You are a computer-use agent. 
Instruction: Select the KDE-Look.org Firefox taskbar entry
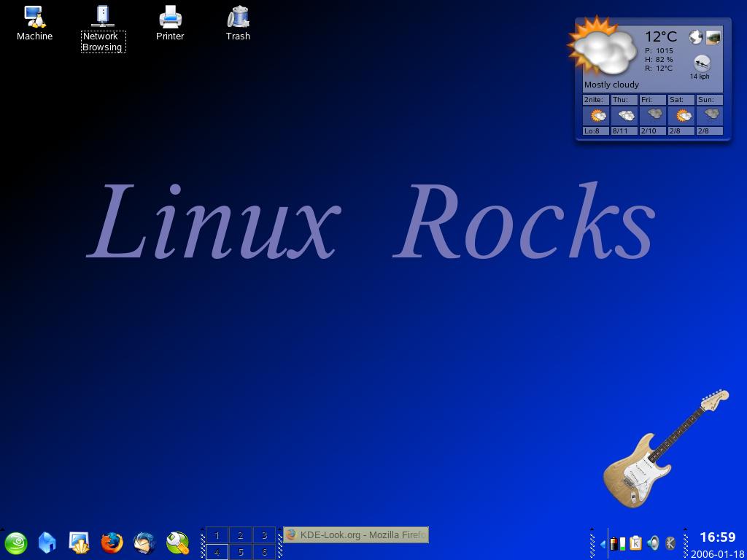pos(355,534)
